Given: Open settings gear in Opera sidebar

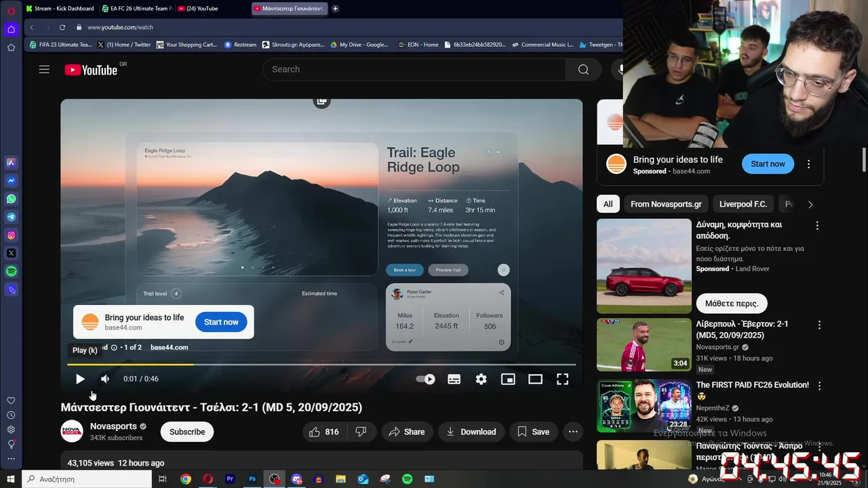Looking at the screenshot, I should coord(11,430).
